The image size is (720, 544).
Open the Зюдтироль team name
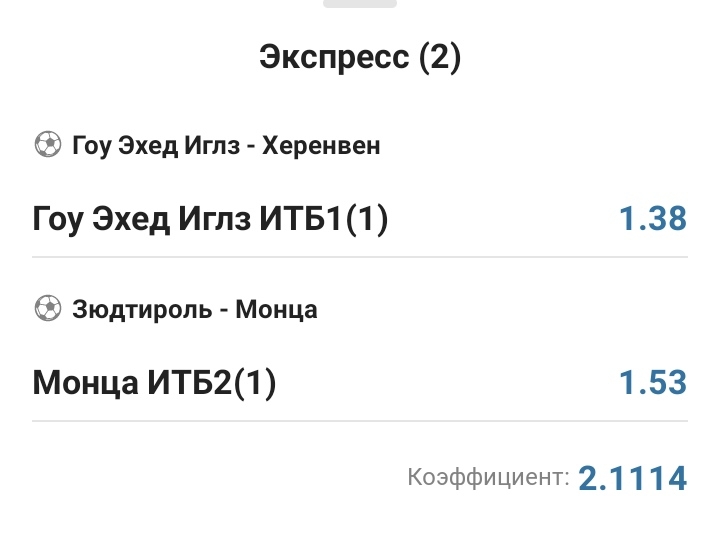(142, 309)
